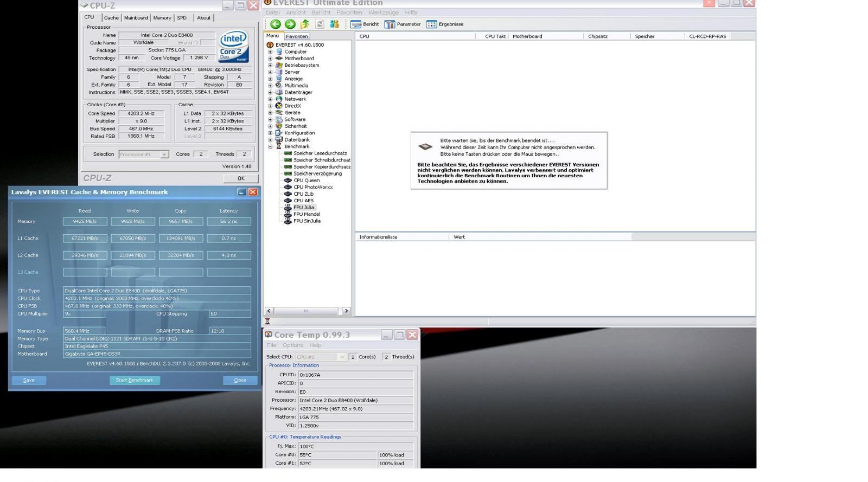
Task: Switch to the SPD tab in CPU-Z
Action: tap(182, 18)
